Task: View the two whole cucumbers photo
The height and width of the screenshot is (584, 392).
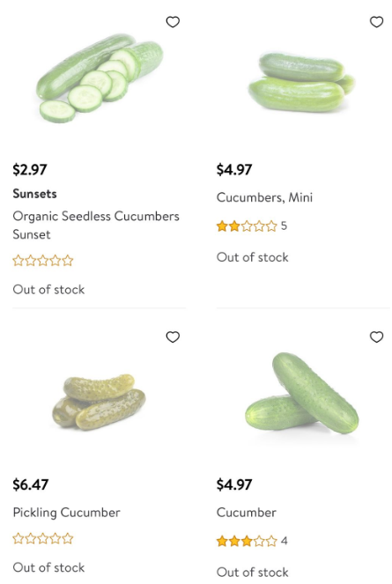Action: coord(302,394)
